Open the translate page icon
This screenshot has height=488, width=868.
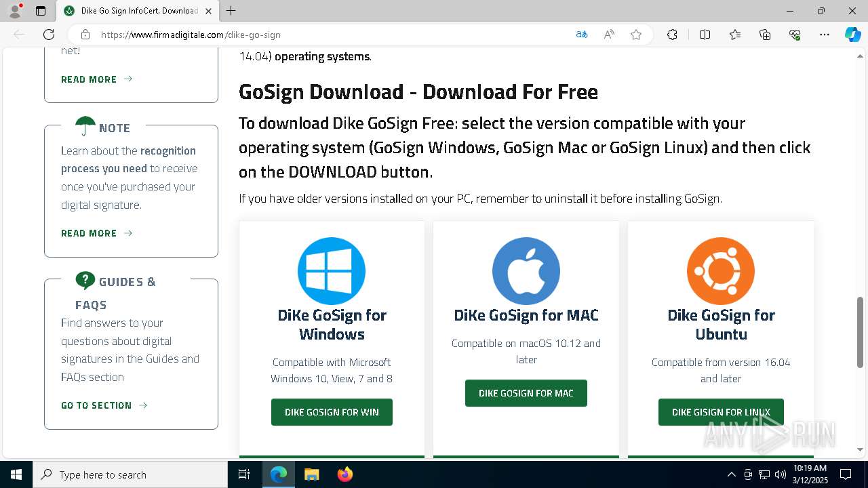click(x=582, y=35)
